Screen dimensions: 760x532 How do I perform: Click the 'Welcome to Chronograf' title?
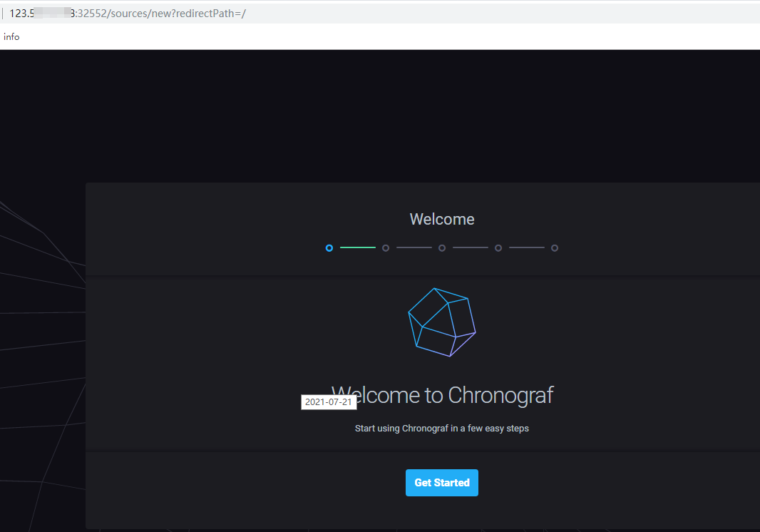click(441, 395)
